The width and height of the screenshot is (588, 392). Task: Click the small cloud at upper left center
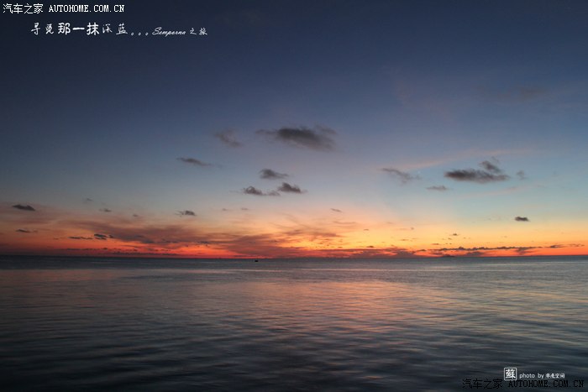click(193, 161)
